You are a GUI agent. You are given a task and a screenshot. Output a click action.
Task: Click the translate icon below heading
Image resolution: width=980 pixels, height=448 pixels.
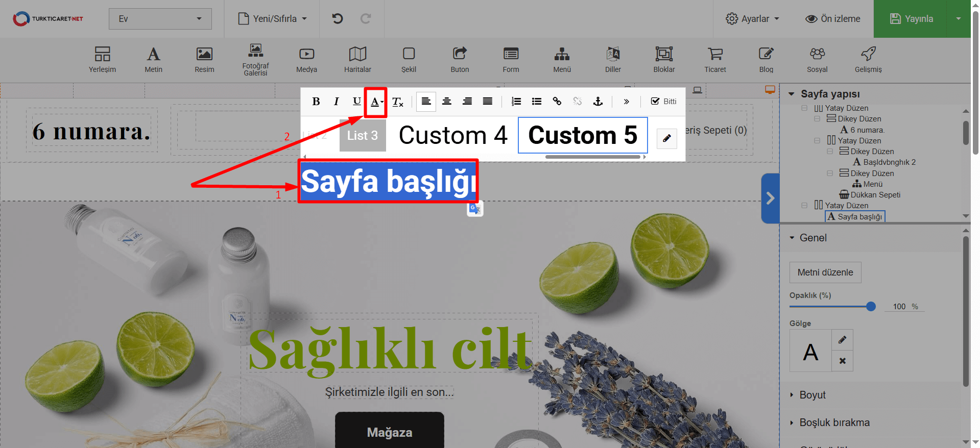tap(475, 208)
